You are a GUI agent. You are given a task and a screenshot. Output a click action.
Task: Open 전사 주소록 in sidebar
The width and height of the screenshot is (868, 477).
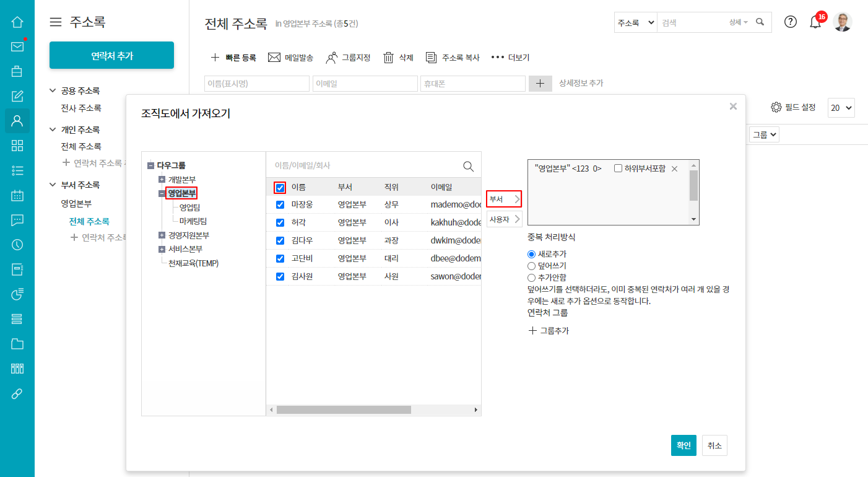click(81, 108)
